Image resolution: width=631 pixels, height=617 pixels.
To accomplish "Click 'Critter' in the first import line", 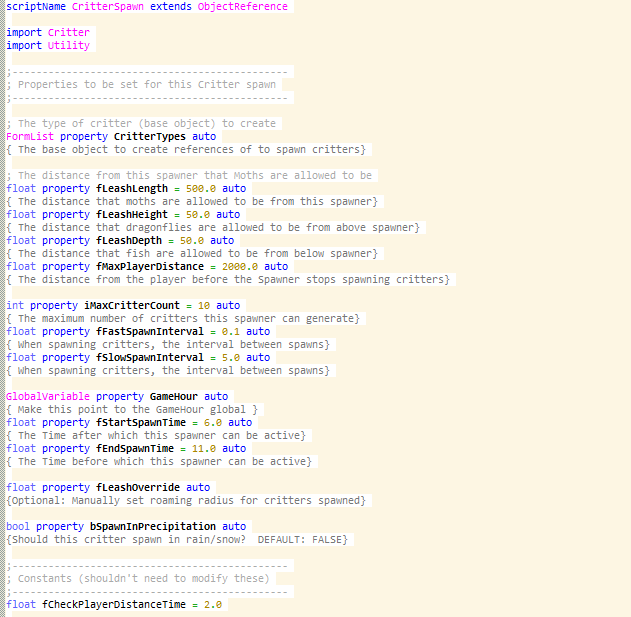I will point(69,32).
